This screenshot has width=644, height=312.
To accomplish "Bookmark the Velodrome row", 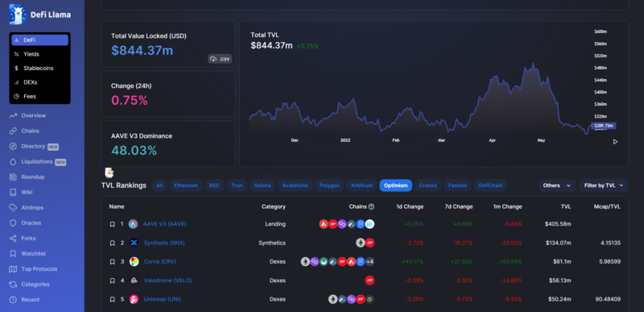I will click(112, 281).
